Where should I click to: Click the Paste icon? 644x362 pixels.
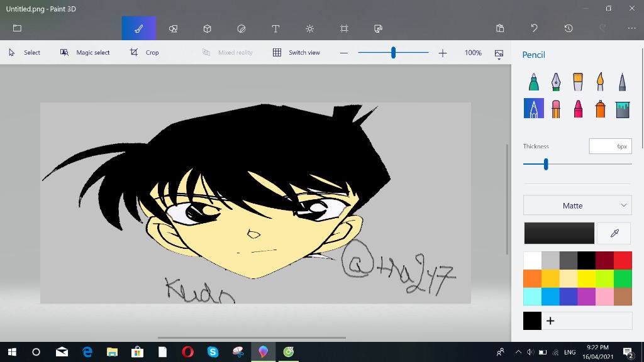500,28
